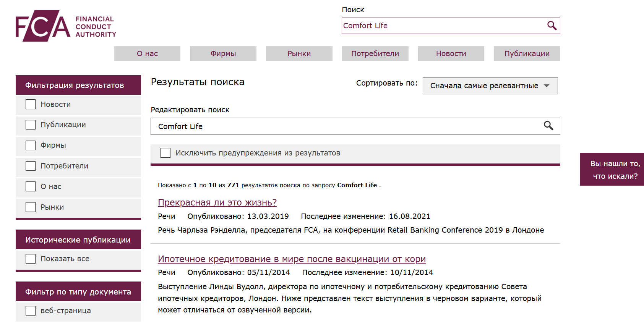Click the Линды Вудолл speech description
The width and height of the screenshot is (644, 322).
click(350, 298)
